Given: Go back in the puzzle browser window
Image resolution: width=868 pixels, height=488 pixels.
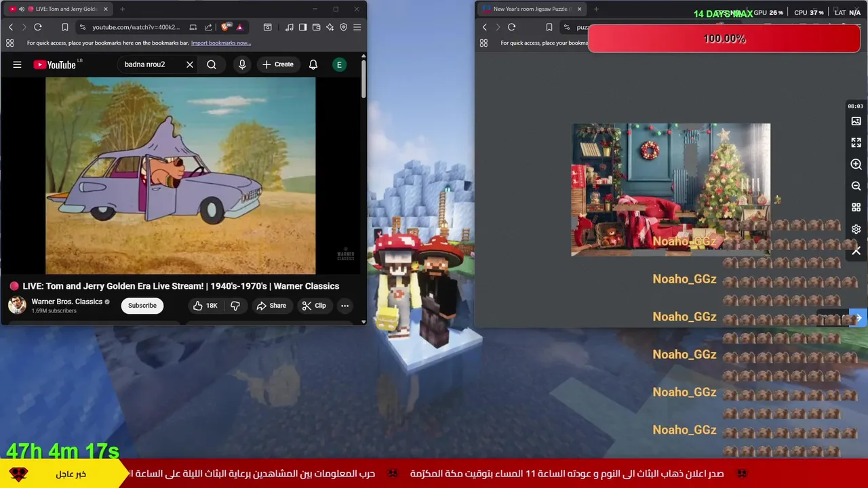Looking at the screenshot, I should tap(485, 27).
